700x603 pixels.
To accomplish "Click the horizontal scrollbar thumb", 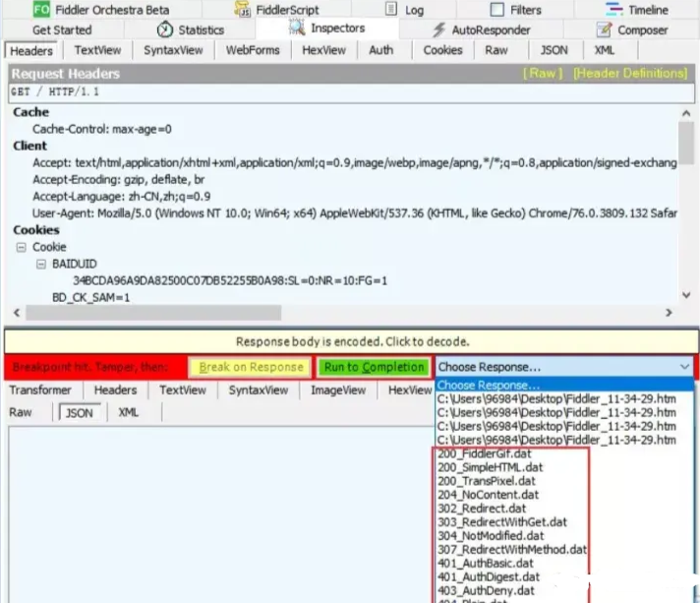I will point(153,313).
